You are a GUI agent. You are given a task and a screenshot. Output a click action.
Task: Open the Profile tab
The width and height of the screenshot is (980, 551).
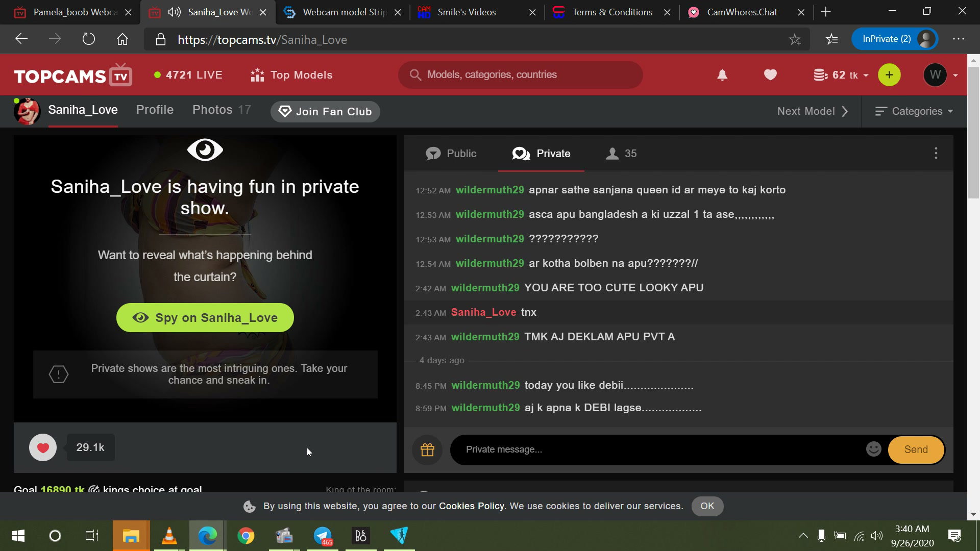point(155,110)
